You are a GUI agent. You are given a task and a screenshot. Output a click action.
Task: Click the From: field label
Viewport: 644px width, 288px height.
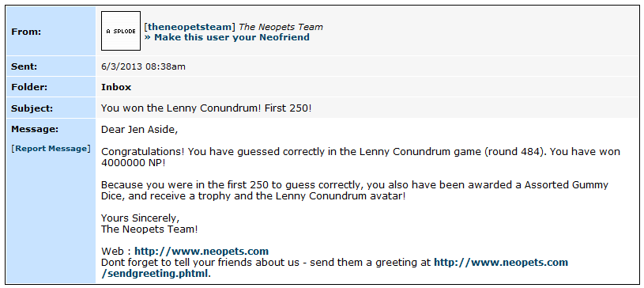click(x=26, y=32)
